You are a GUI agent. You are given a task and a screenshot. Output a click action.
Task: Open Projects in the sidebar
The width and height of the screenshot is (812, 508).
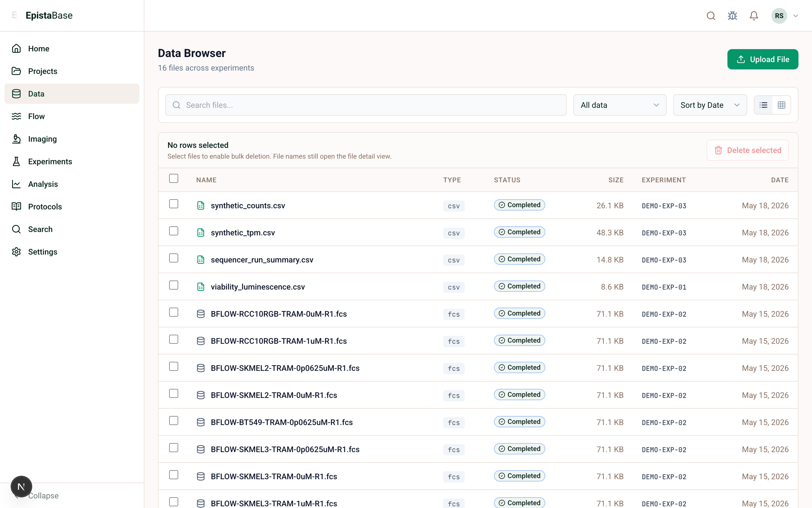[x=72, y=71]
